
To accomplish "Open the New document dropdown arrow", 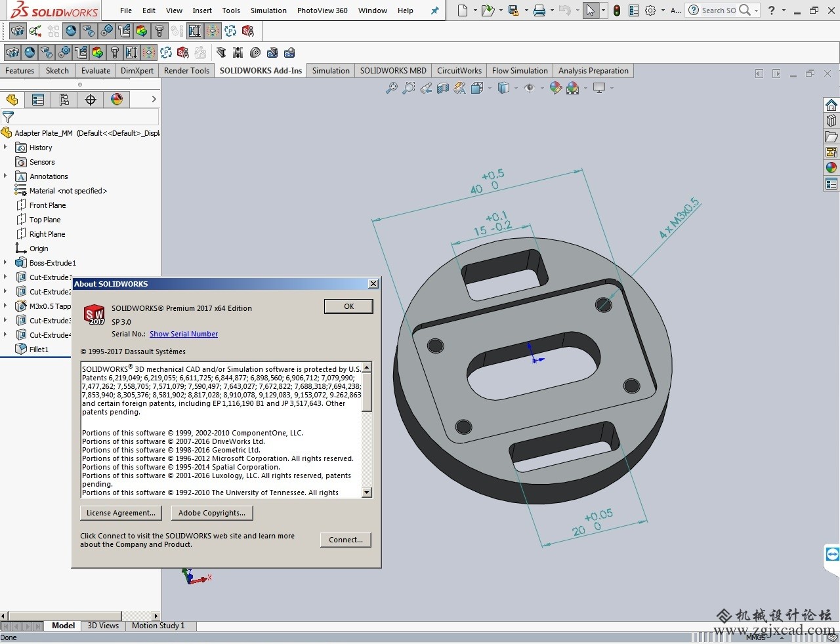I will pyautogui.click(x=474, y=11).
